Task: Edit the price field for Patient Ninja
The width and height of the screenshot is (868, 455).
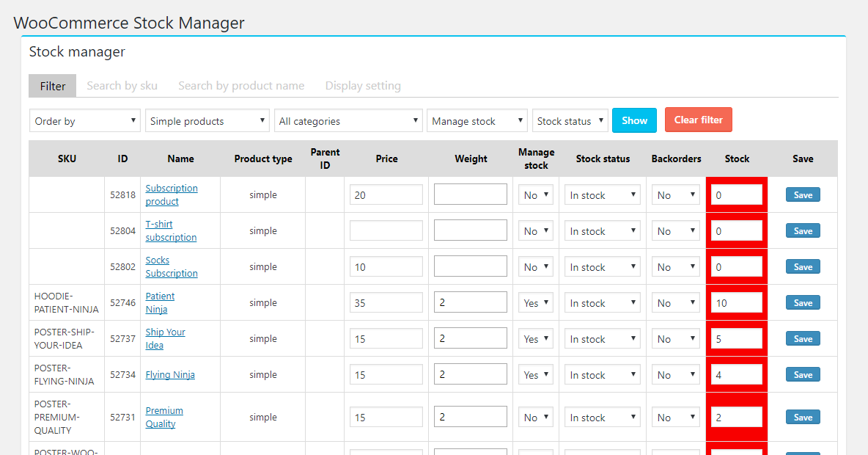Action: pyautogui.click(x=386, y=303)
